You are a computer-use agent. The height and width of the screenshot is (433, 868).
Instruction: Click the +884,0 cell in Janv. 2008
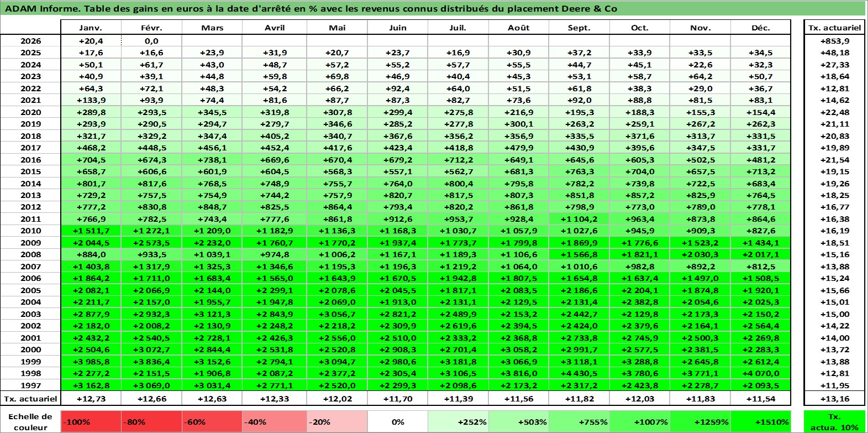(91, 254)
